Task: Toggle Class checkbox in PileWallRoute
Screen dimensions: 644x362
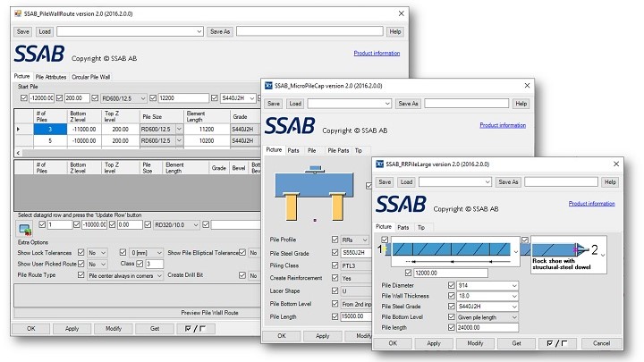Action: point(140,264)
